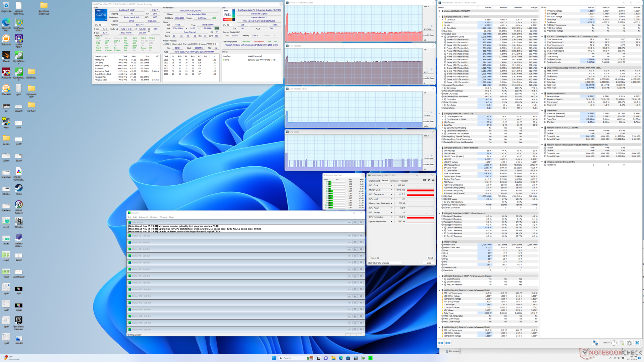Open the GPU Clock sensor dropdown
644x362 pixels.
[391, 185]
